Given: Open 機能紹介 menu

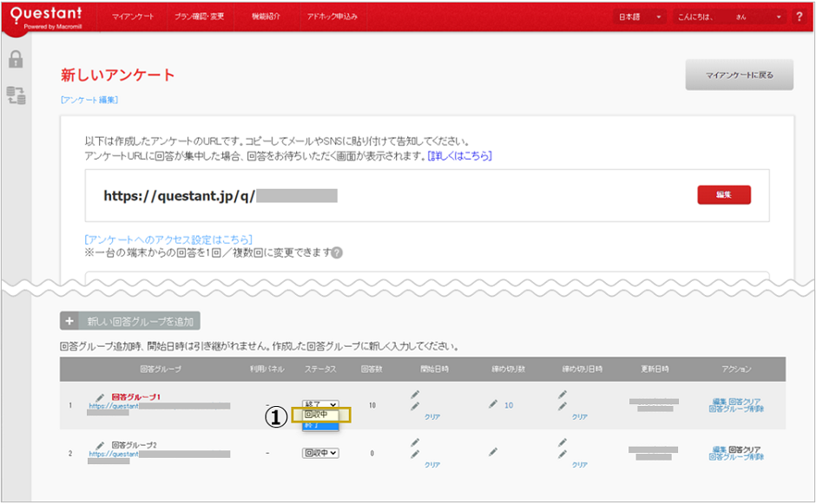Looking at the screenshot, I should [266, 16].
